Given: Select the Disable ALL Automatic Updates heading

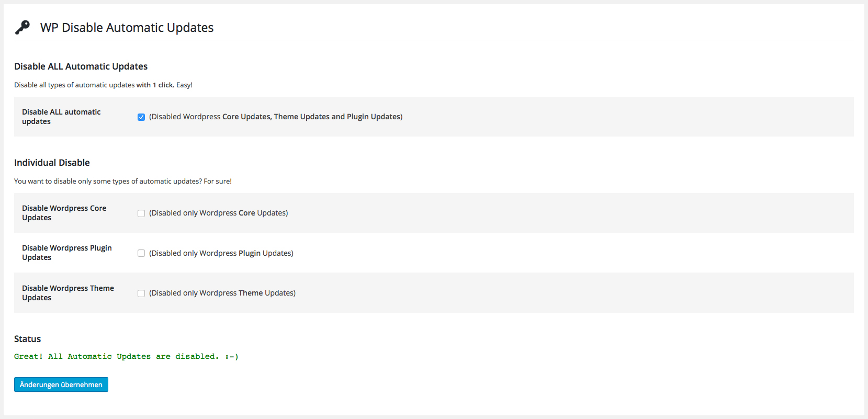Looking at the screenshot, I should coord(81,66).
